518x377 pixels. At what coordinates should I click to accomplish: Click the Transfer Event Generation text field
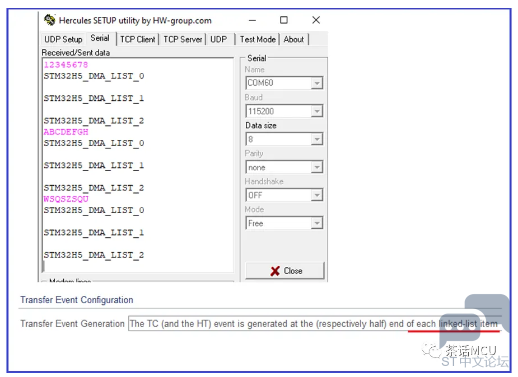[x=315, y=323]
